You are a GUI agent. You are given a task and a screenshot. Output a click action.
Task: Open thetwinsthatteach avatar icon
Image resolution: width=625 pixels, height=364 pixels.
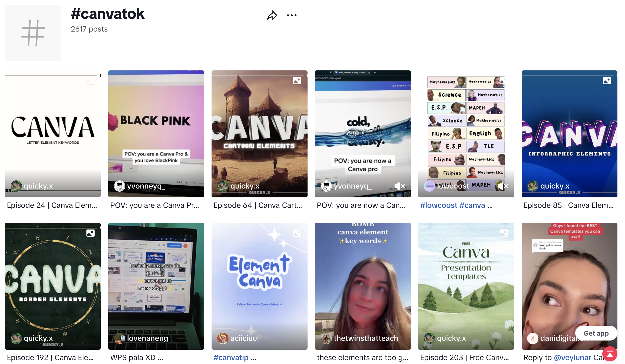click(x=326, y=338)
